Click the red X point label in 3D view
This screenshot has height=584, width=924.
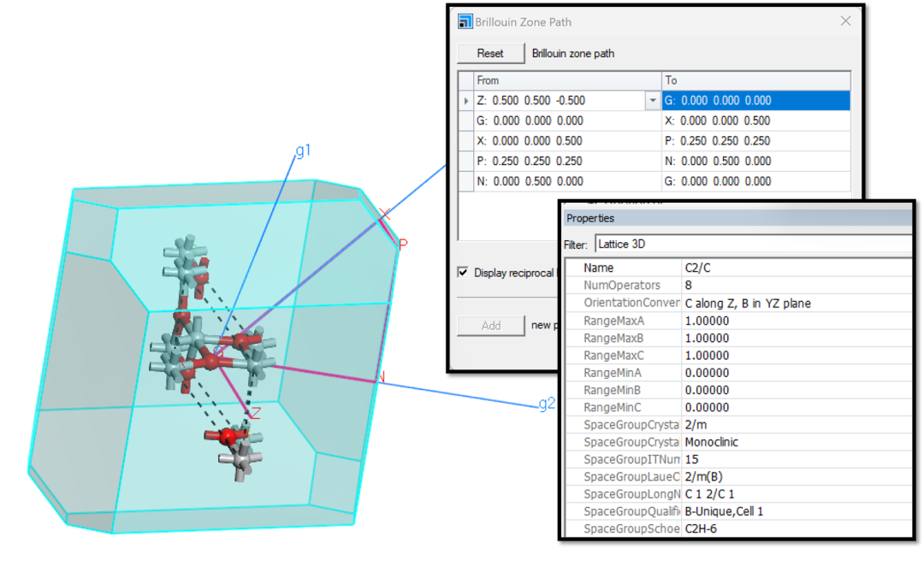click(x=385, y=214)
